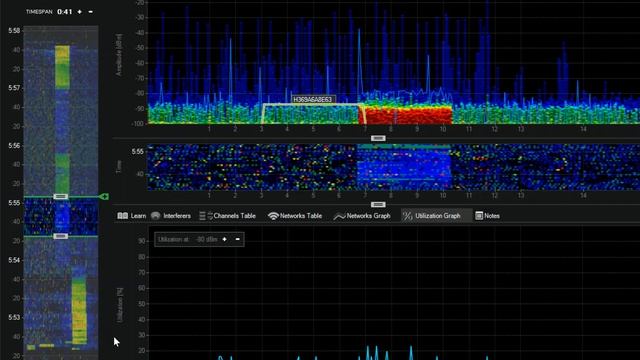
Task: Switch to the Interferers tab
Action: click(x=171, y=216)
